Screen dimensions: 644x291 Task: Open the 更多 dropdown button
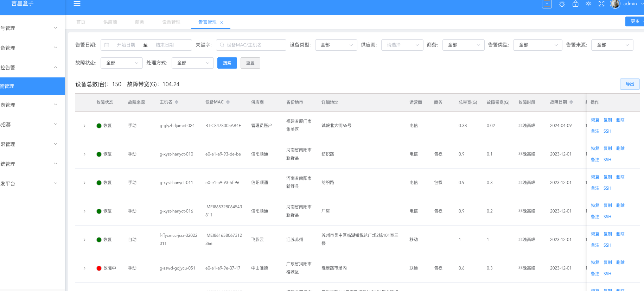pyautogui.click(x=635, y=21)
